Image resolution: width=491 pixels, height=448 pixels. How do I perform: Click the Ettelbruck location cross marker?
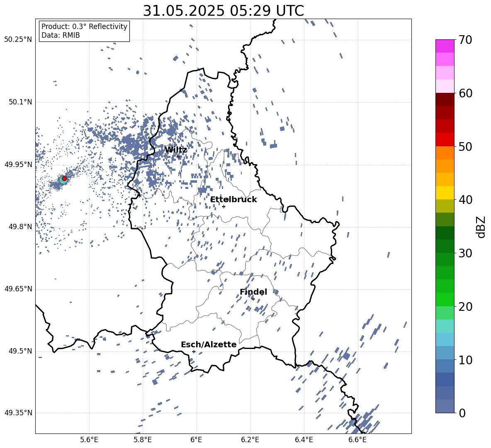[x=224, y=206]
